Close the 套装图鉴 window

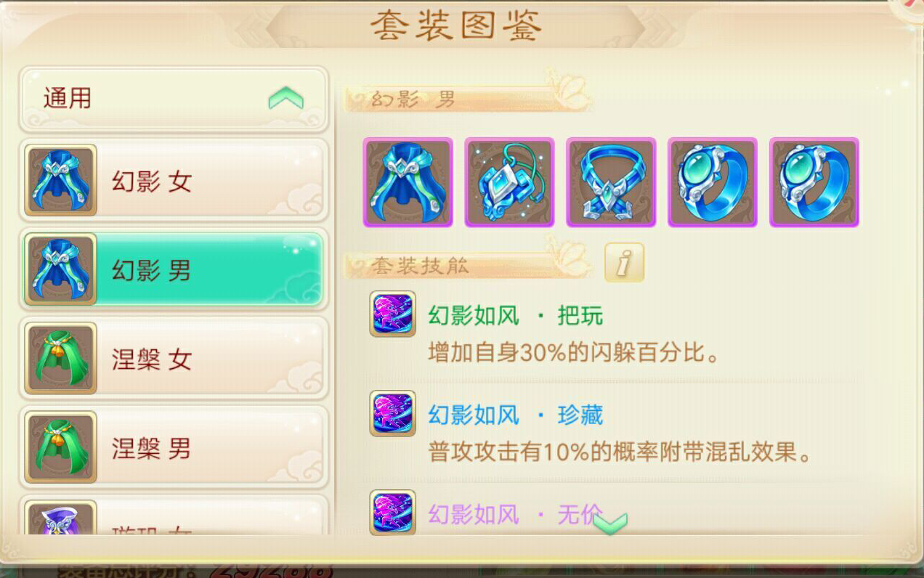914,6
